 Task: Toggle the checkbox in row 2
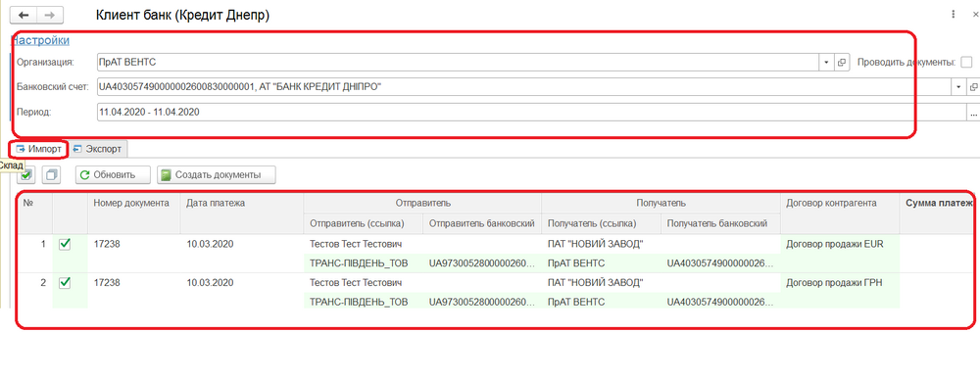[x=65, y=283]
